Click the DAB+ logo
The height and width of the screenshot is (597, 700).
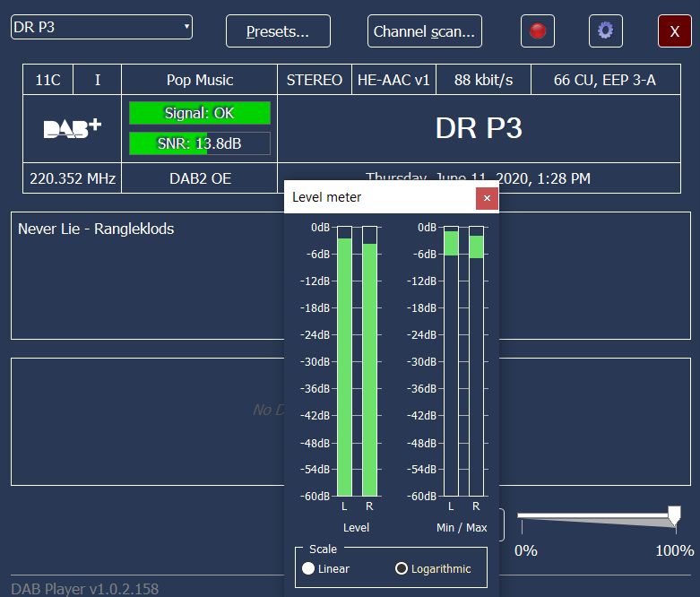pos(72,128)
